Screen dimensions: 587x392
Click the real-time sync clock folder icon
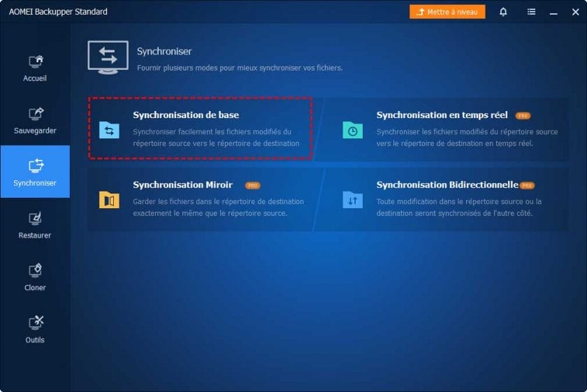coord(352,130)
